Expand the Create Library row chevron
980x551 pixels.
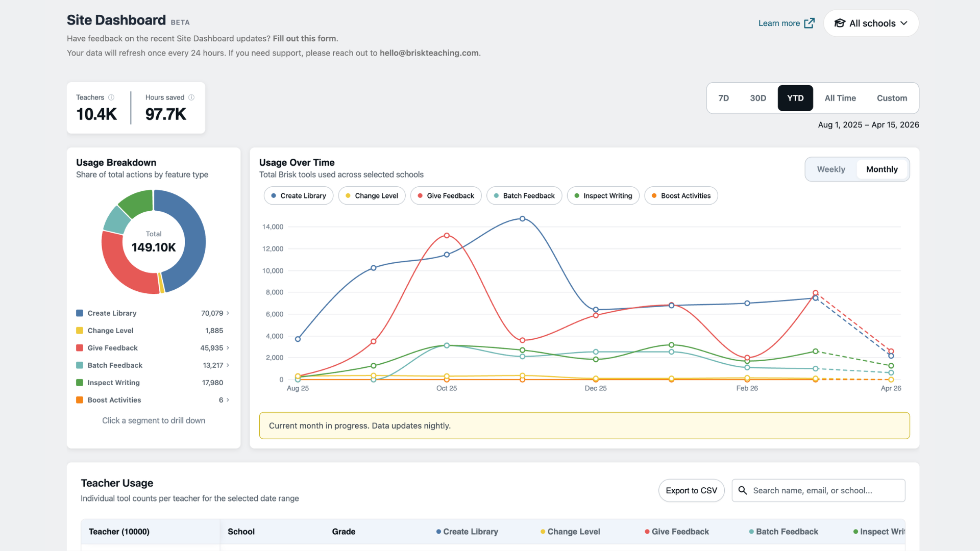pos(228,313)
